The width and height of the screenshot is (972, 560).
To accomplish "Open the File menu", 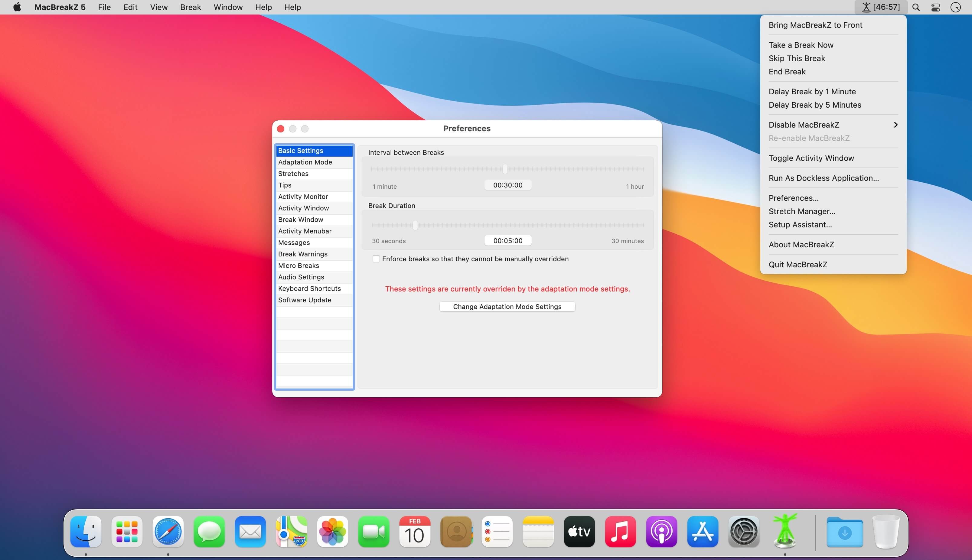I will (x=104, y=7).
